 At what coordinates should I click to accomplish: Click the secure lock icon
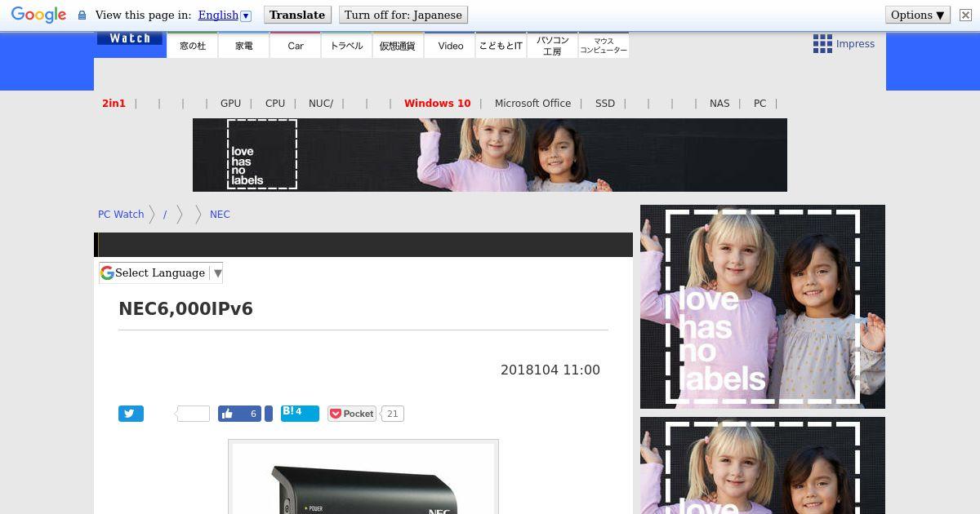pyautogui.click(x=82, y=16)
